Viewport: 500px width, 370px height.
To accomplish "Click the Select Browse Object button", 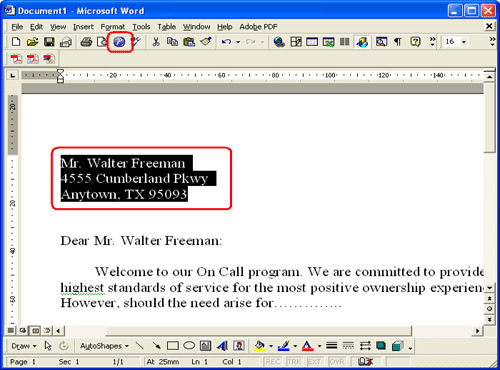I will pyautogui.click(x=489, y=308).
